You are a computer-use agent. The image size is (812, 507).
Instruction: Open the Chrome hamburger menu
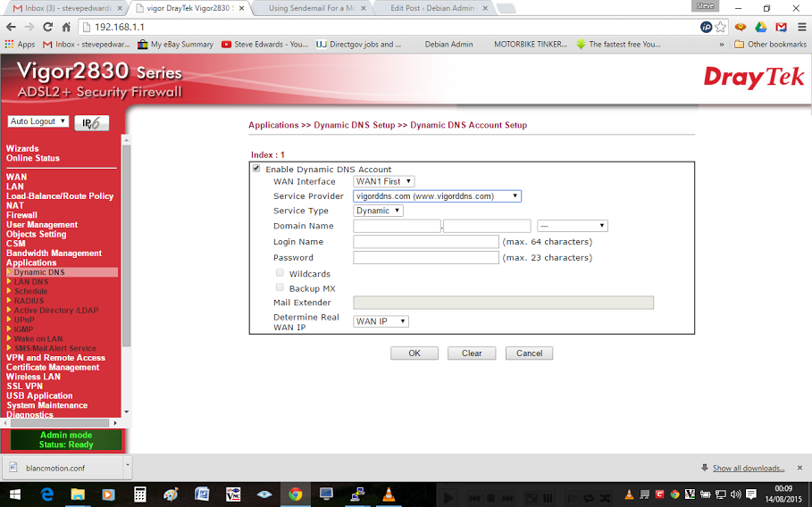800,27
